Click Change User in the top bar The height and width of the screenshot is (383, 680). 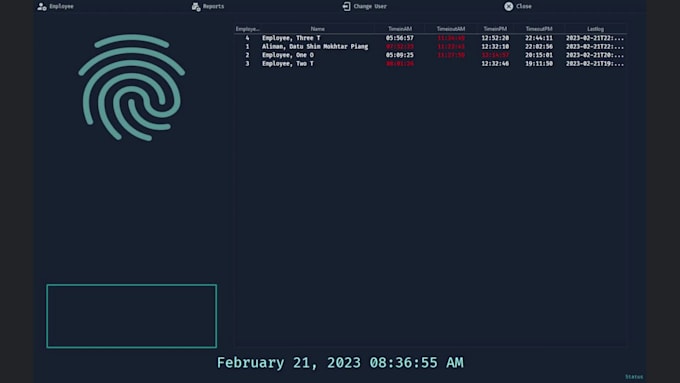click(365, 7)
